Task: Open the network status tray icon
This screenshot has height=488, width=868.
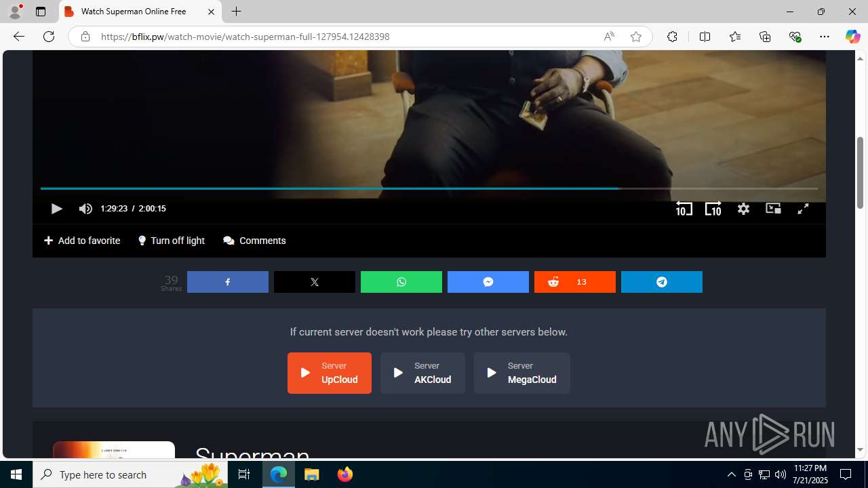Action: tap(764, 474)
